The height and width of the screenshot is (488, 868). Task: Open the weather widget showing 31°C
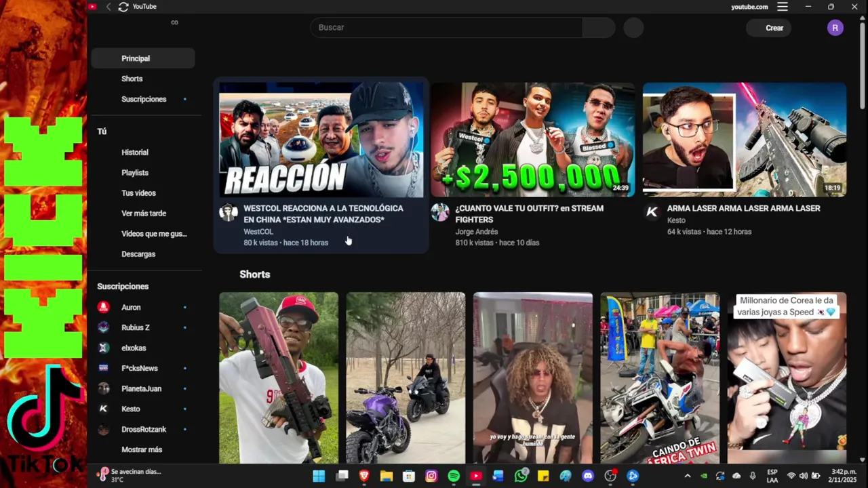coord(129,475)
